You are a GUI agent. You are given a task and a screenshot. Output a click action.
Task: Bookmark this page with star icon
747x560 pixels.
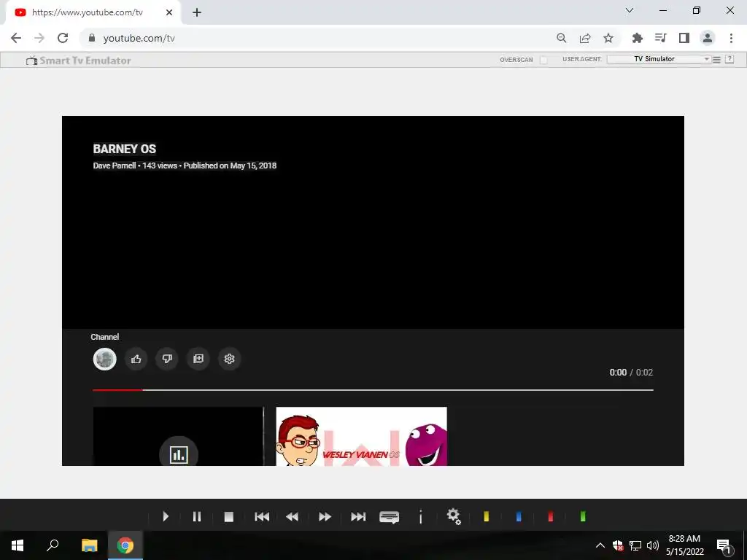[x=608, y=38]
